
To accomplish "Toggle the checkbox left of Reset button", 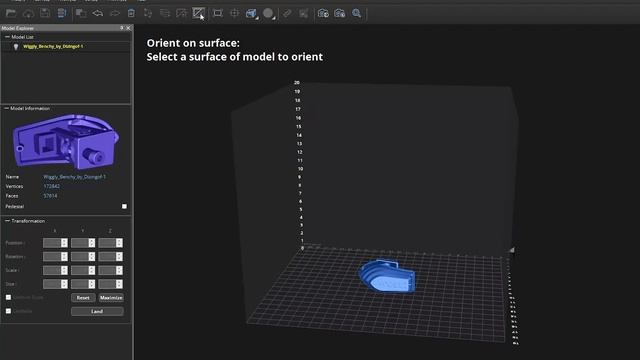I will pyautogui.click(x=9, y=298).
